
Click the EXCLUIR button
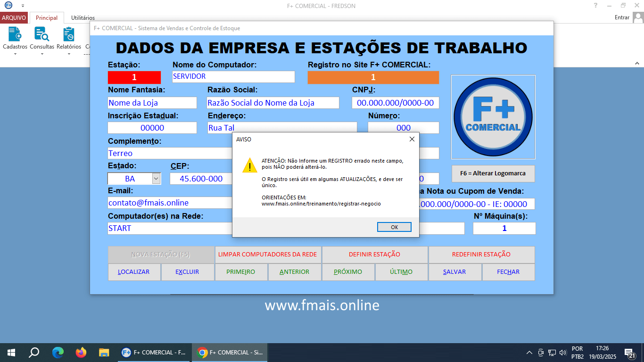[188, 272]
